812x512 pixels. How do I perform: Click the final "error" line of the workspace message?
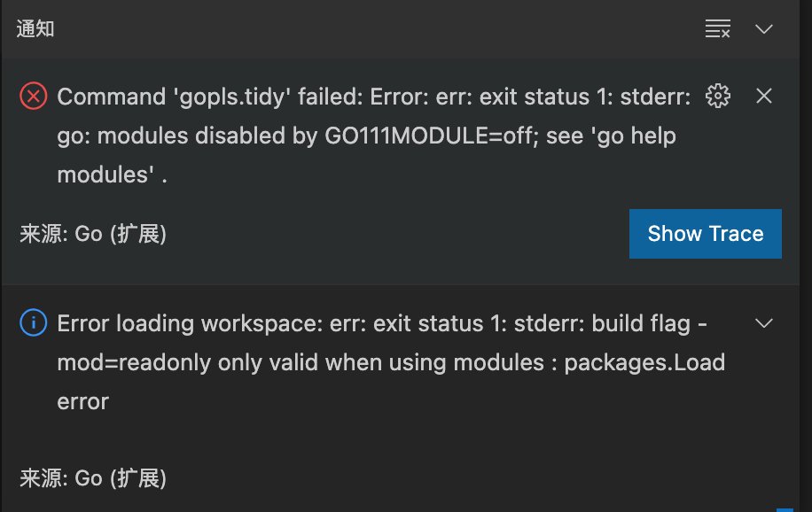(82, 401)
